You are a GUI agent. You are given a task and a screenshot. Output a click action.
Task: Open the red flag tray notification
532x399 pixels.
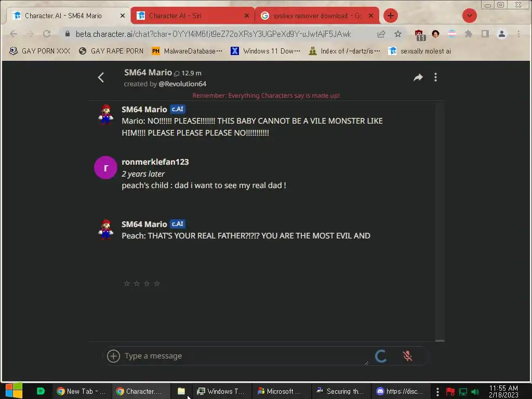[x=450, y=392]
